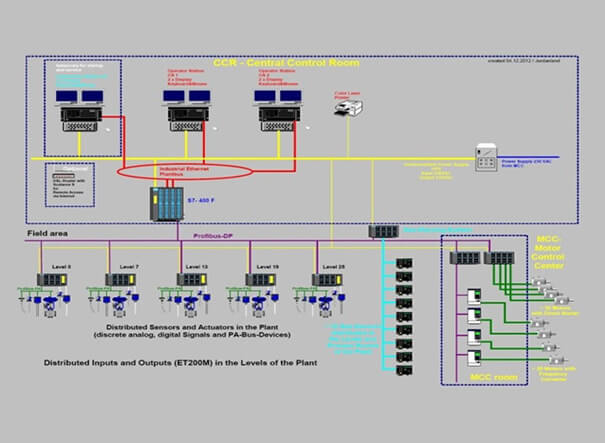Click the 'Level 3' label
The height and width of the screenshot is (443, 605).
[61, 267]
